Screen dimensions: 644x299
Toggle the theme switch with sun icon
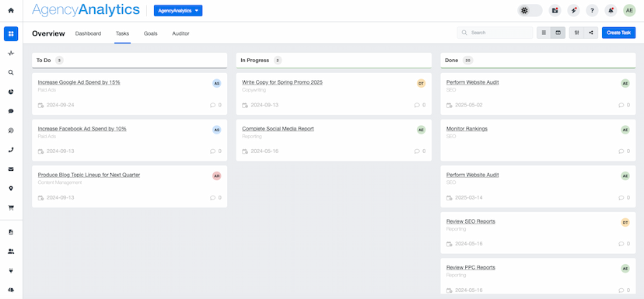pos(530,11)
